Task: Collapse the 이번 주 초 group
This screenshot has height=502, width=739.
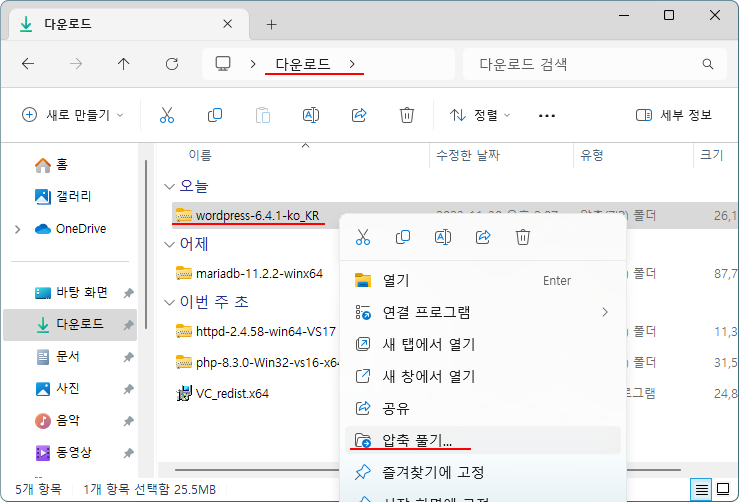Action: pos(169,303)
